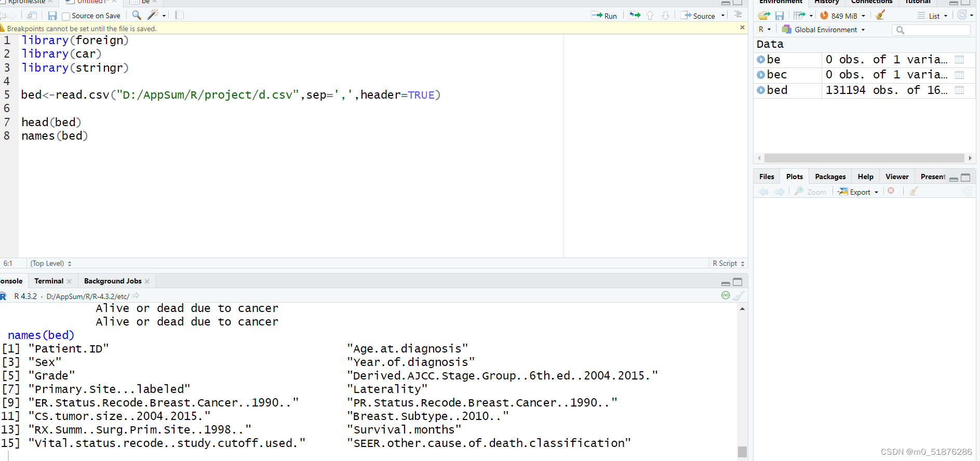Image resolution: width=980 pixels, height=461 pixels.
Task: Open the R Script file type dropdown
Action: tap(729, 264)
